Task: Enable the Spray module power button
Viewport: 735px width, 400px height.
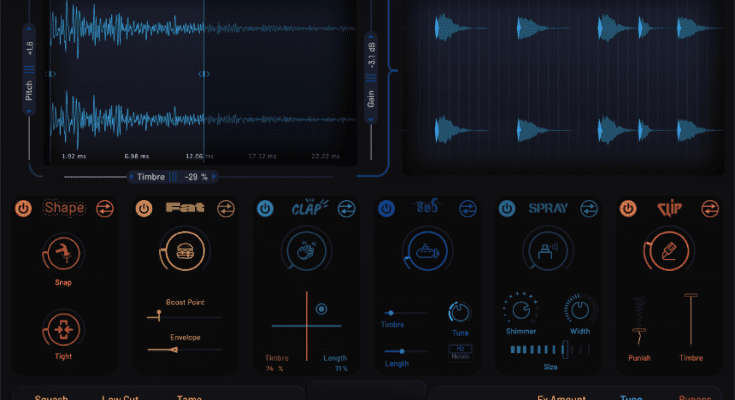Action: point(509,209)
